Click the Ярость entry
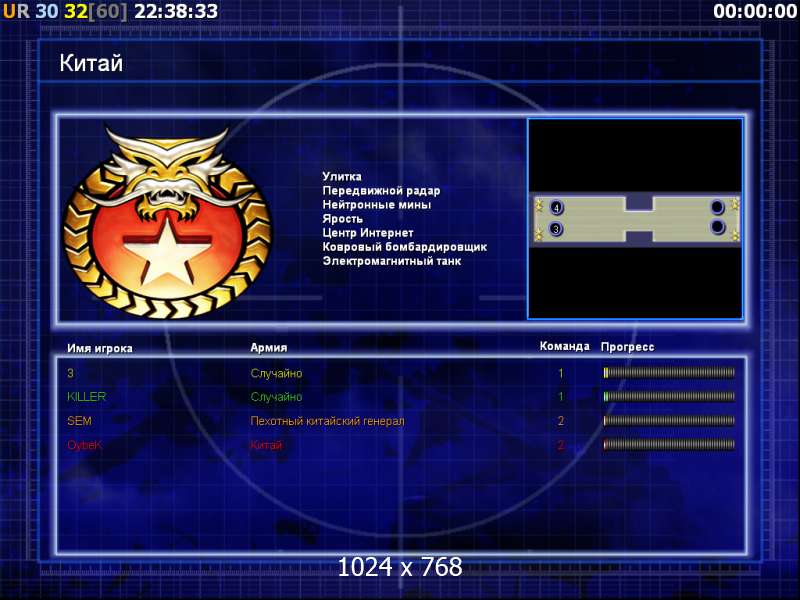The height and width of the screenshot is (600, 800). (x=342, y=219)
